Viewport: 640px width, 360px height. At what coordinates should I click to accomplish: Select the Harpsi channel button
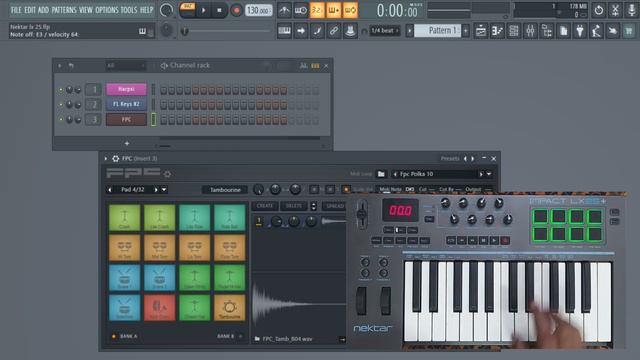(x=126, y=89)
